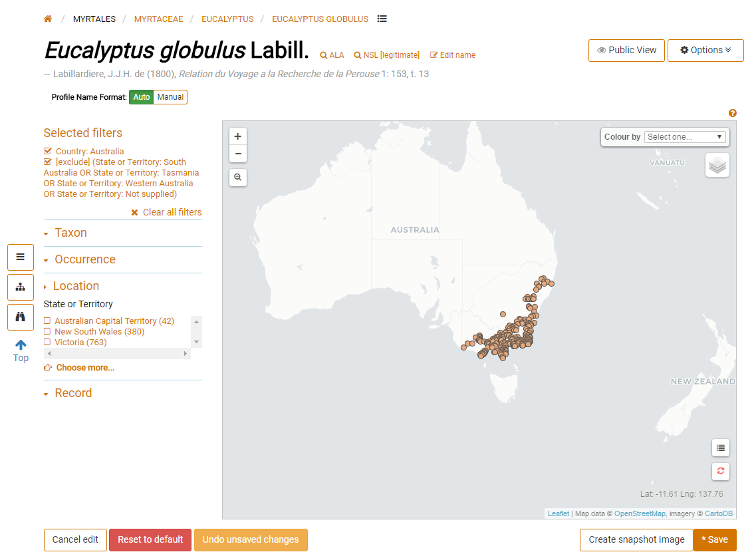Uncheck the Country: Australia filter
Screen dimensions: 756x558
(47, 151)
